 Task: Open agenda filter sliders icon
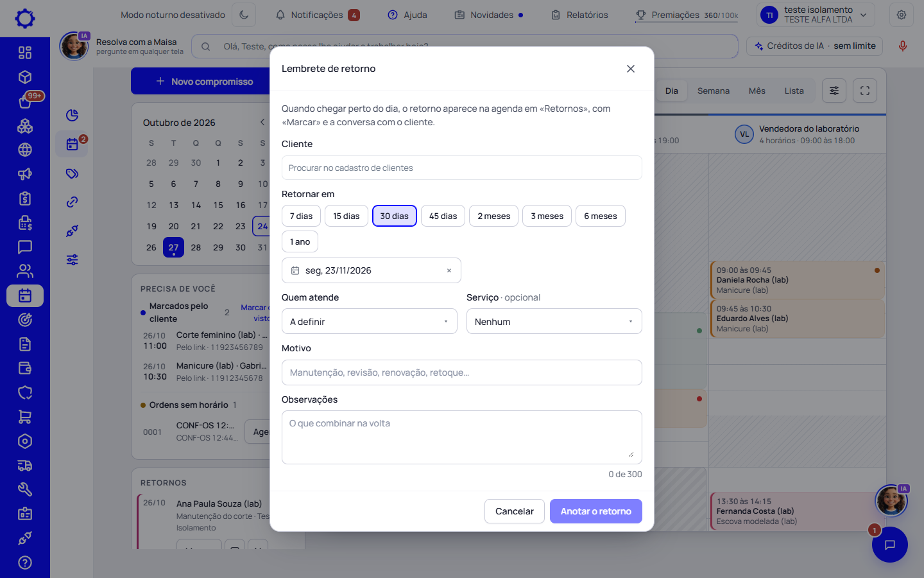[x=834, y=91]
